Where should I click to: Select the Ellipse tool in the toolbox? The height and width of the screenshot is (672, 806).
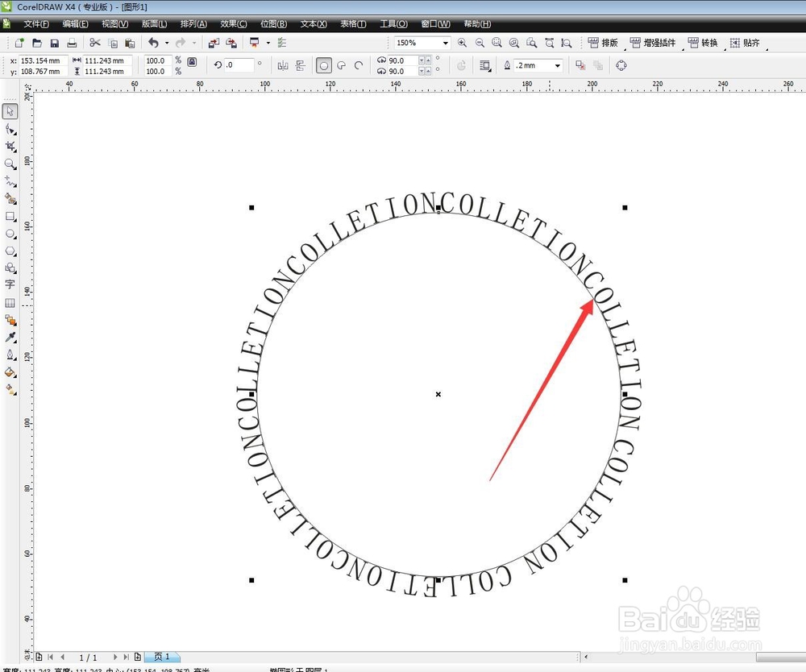click(x=10, y=234)
